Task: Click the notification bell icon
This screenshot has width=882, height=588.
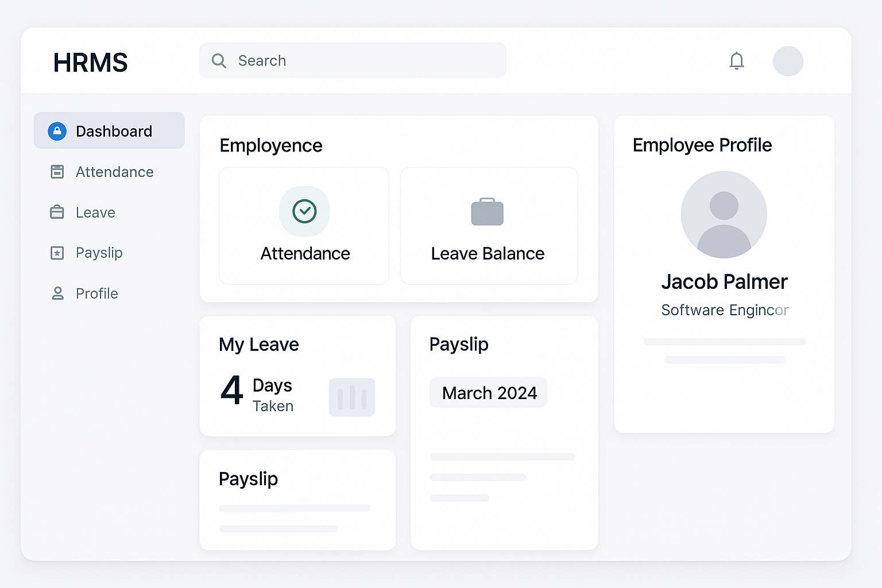Action: [737, 61]
